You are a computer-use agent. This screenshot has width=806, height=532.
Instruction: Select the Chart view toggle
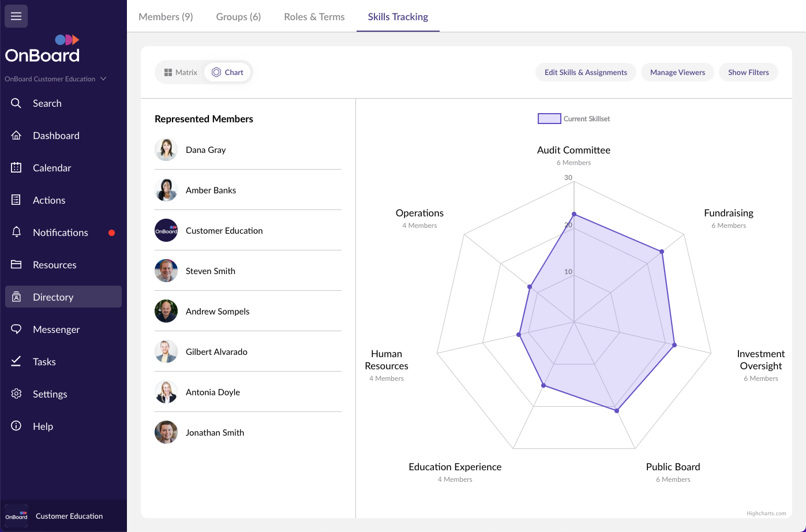click(228, 73)
